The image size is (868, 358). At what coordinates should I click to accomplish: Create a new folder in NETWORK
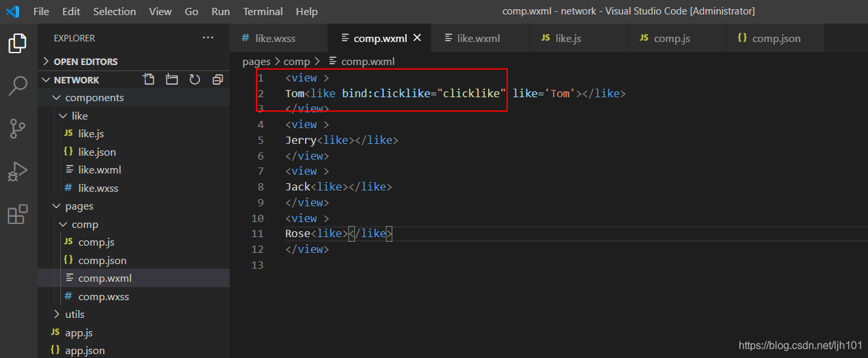pyautogui.click(x=172, y=79)
